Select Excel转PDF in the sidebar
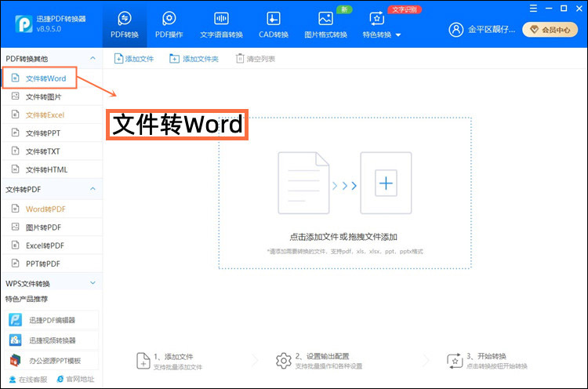Image resolution: width=588 pixels, height=389 pixels. point(52,245)
